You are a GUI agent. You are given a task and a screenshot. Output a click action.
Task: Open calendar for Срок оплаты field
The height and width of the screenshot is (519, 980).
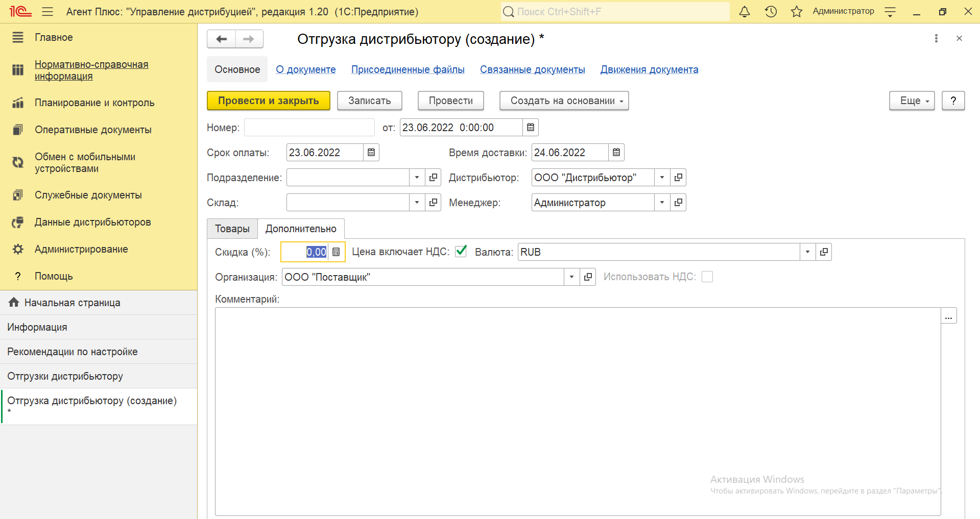(371, 153)
